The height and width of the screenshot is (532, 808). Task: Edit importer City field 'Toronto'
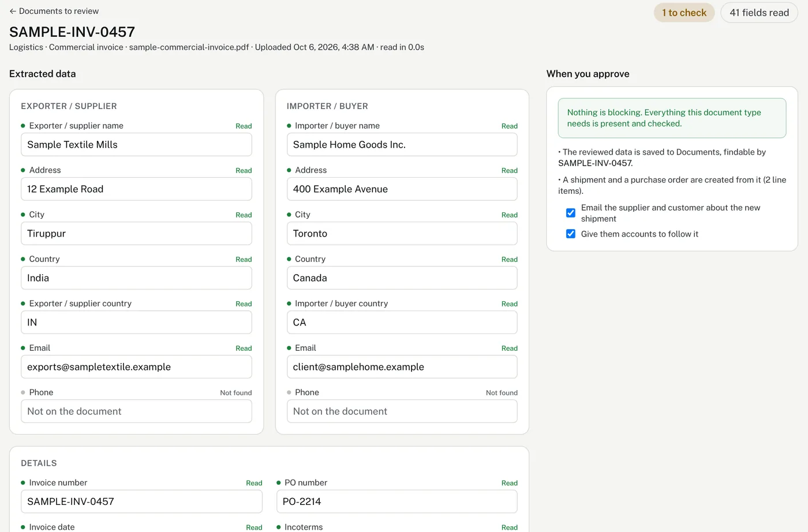(x=402, y=234)
